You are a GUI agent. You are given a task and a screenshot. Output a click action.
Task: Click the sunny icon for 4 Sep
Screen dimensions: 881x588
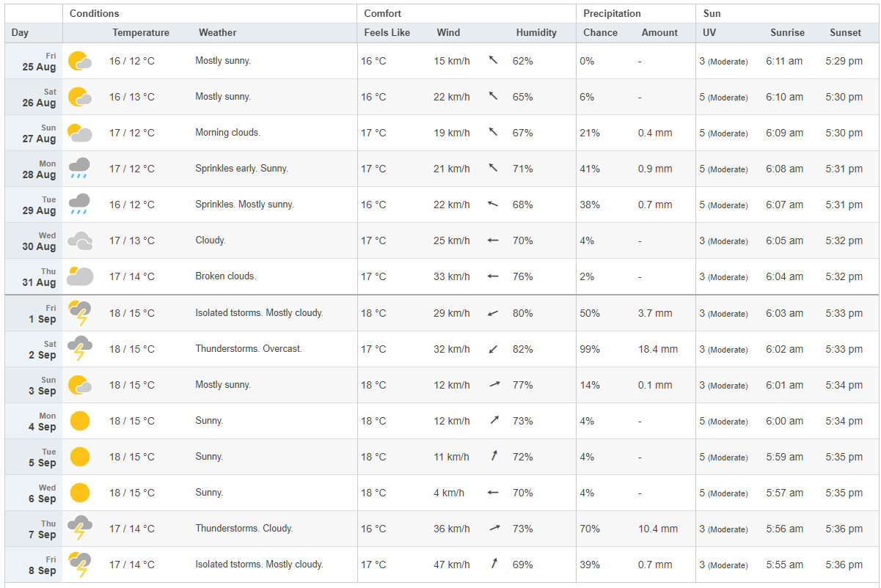[x=80, y=421]
